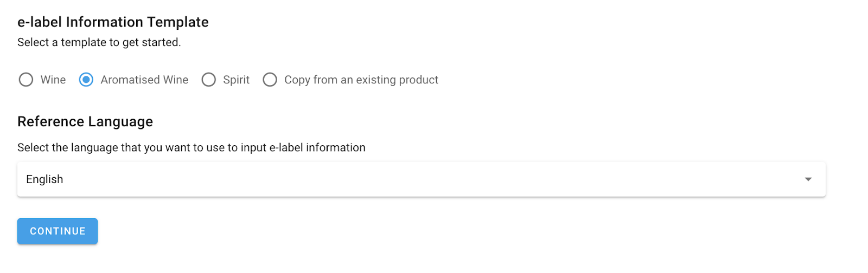868x273 pixels.
Task: Click the language selection instruction text
Action: click(191, 147)
